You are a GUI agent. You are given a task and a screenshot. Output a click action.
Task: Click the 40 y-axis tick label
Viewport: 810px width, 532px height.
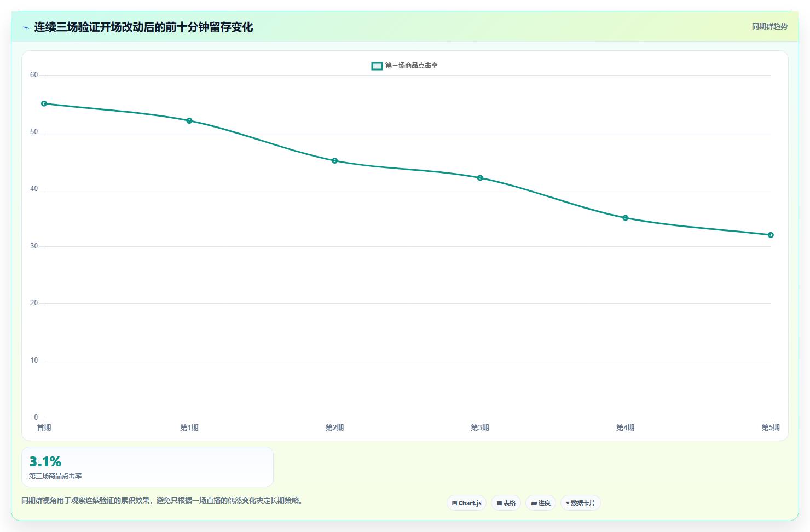34,189
